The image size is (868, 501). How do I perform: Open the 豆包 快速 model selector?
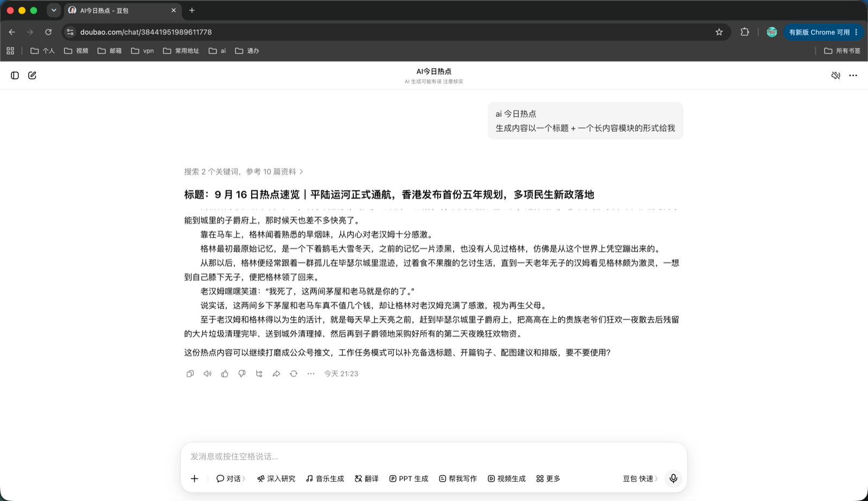[x=640, y=478]
